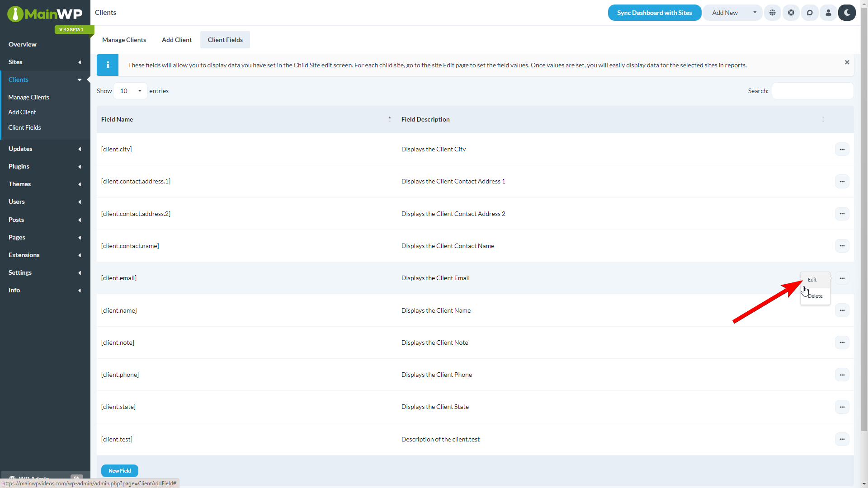Open actions menu for client.test row
Viewport: 868px width, 488px height.
[x=842, y=439]
